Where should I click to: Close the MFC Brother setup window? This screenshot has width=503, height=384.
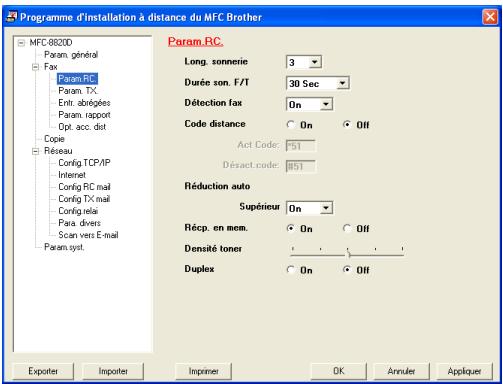coord(490,17)
